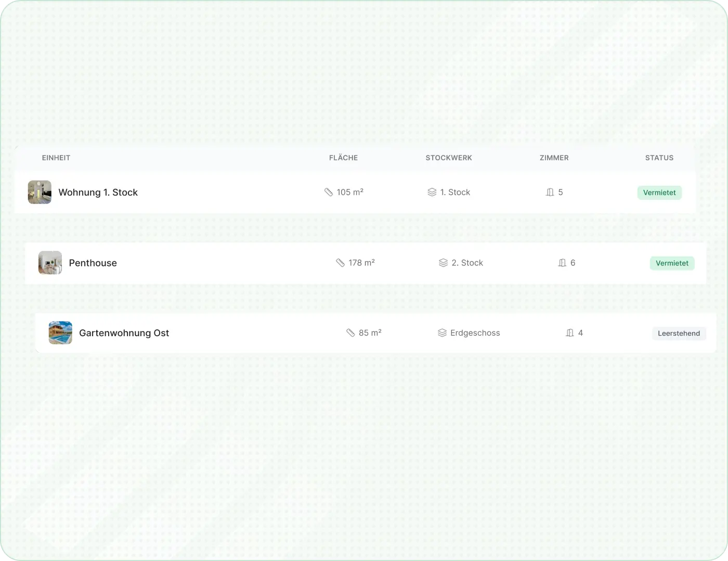Click the room count 5
Screen dimensions: 728x561
pyautogui.click(x=561, y=192)
